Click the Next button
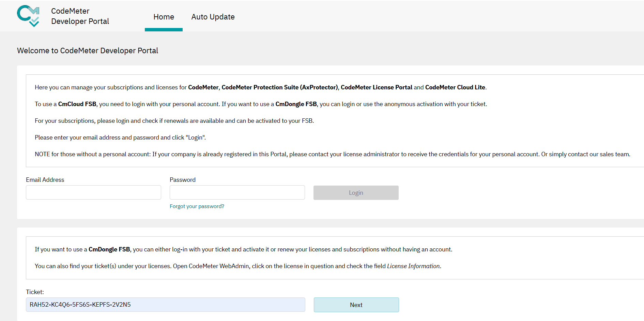The height and width of the screenshot is (321, 644). 356,305
